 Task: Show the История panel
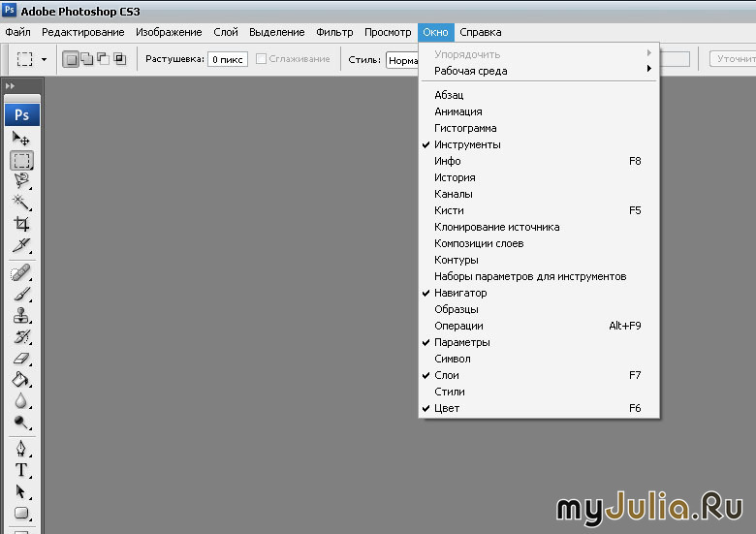(x=539, y=178)
